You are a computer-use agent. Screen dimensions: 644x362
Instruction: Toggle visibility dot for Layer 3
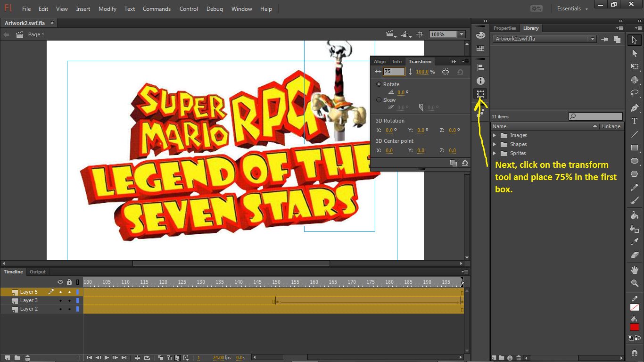click(60, 301)
